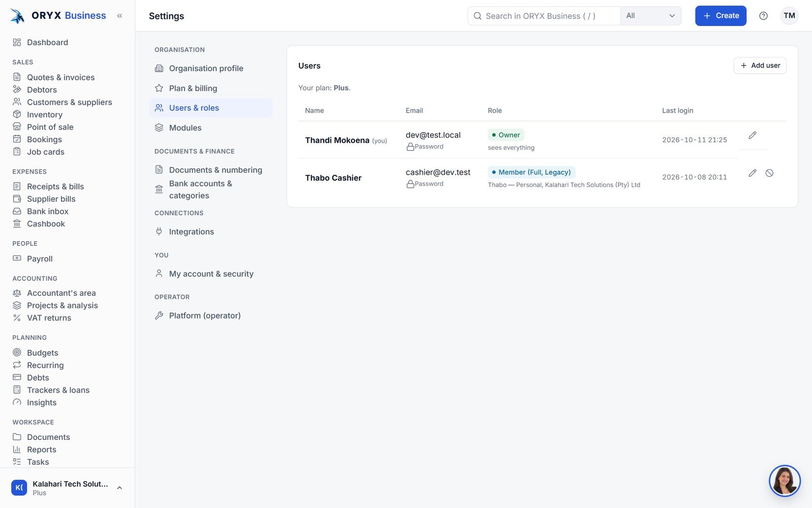Collapse the sidebar with the double chevron
The height and width of the screenshot is (508, 812).
[x=120, y=16]
